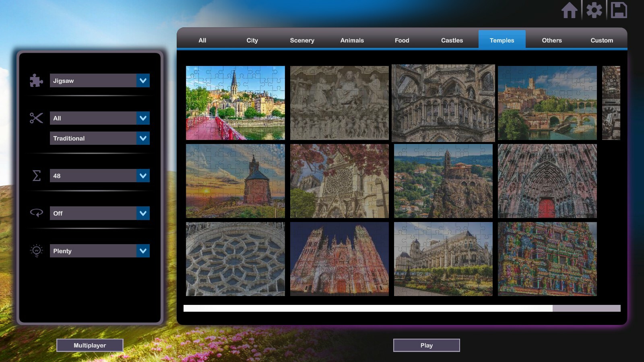Open the home screen icon
The height and width of the screenshot is (362, 644).
tap(570, 11)
